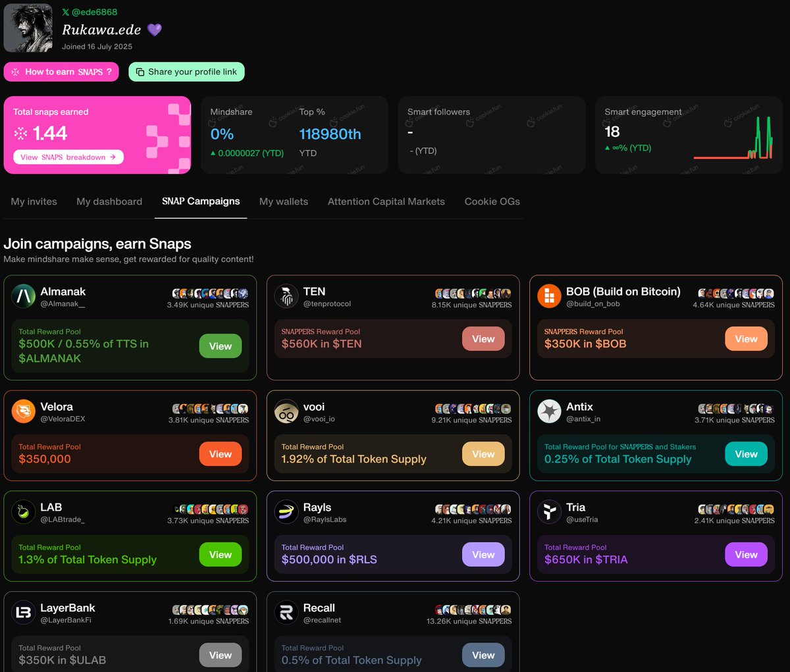The height and width of the screenshot is (672, 790).
Task: Click the Velora logo icon
Action: (24, 412)
